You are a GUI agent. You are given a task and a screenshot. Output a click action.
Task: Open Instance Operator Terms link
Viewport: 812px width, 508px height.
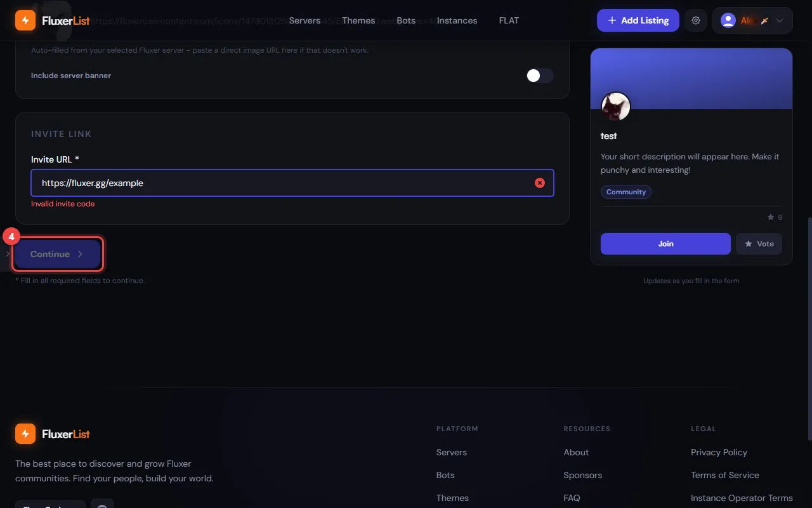click(742, 498)
